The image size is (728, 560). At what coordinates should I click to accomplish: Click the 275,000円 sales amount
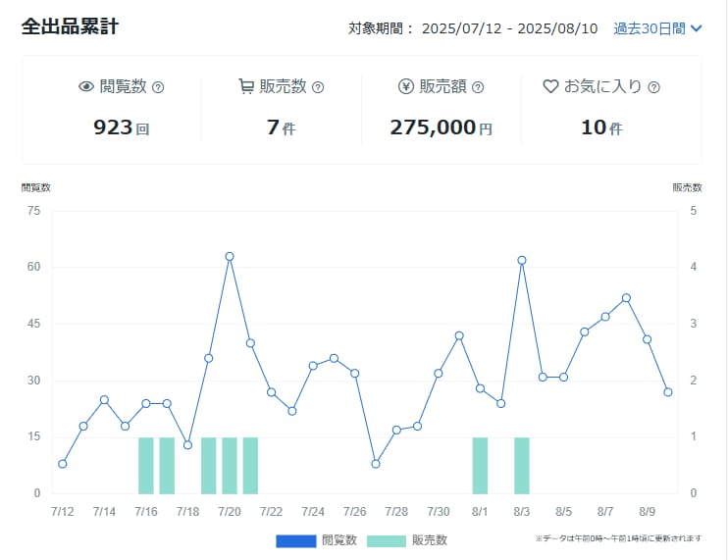pos(441,127)
